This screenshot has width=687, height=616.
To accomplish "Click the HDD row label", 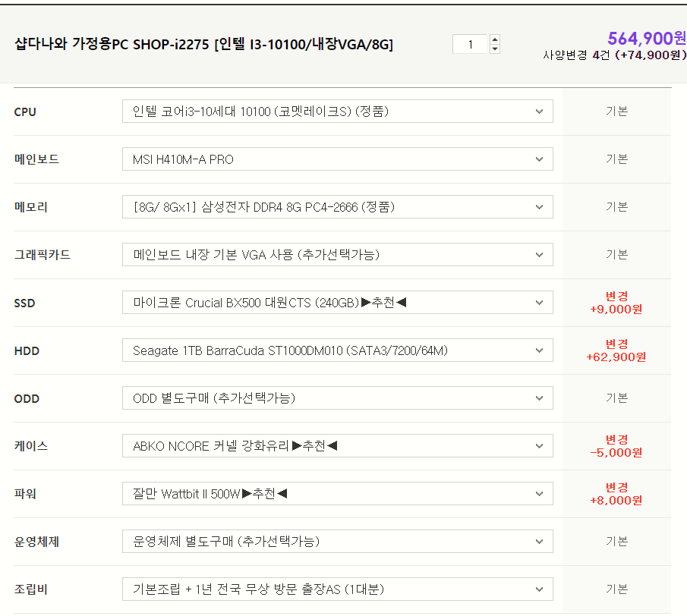I will coord(27,350).
